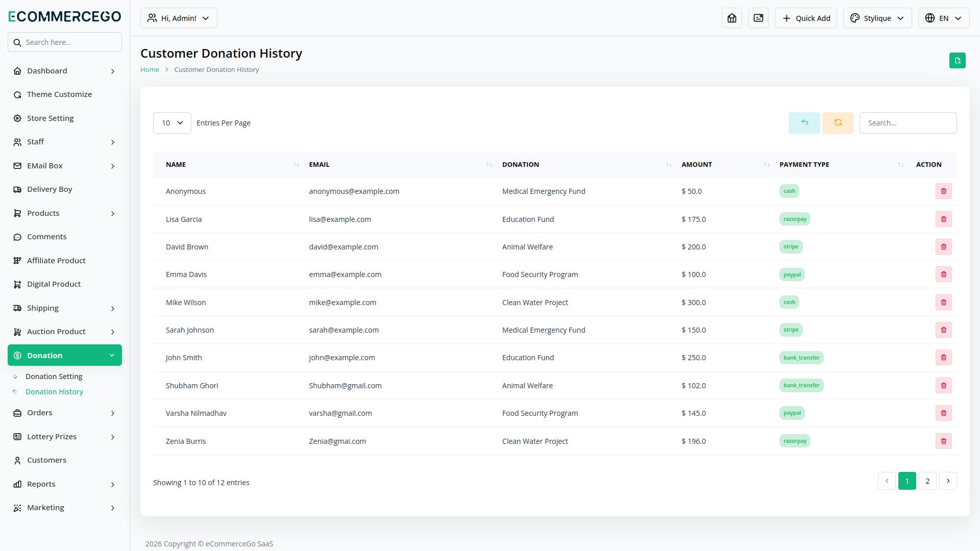
Task: Click the green export file icon
Action: [x=958, y=60]
